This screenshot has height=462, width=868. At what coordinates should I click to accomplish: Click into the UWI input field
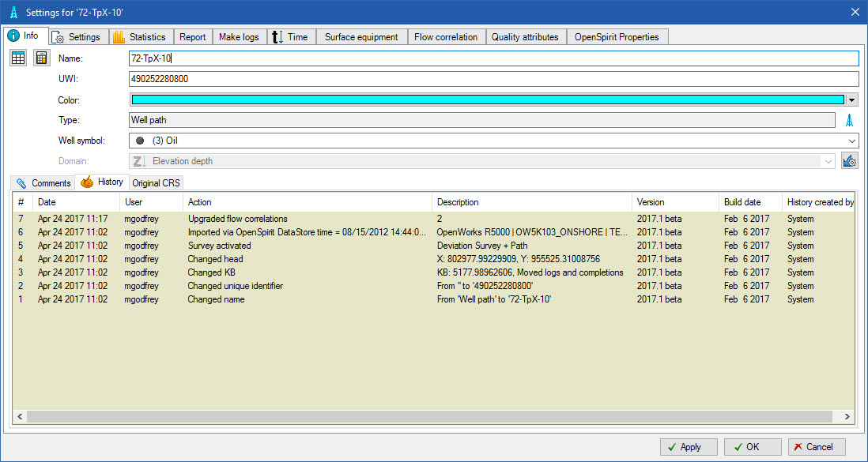[x=493, y=79]
